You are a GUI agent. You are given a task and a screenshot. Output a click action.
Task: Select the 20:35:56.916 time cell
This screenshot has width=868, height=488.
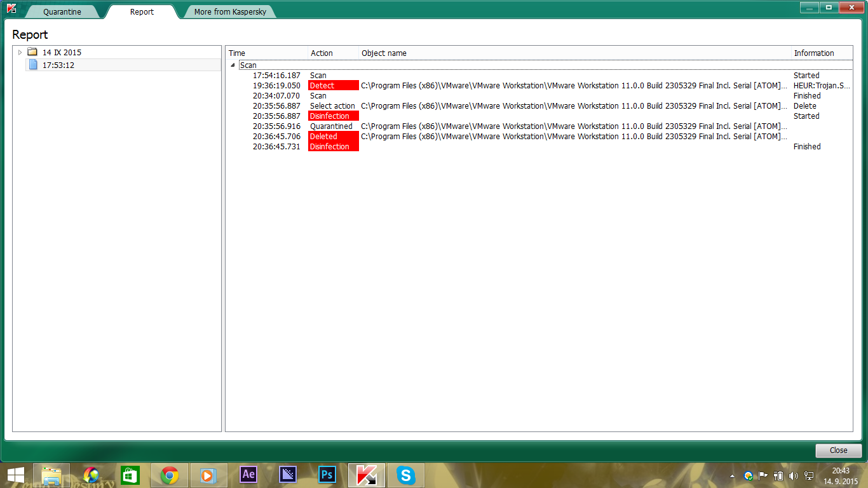click(276, 126)
